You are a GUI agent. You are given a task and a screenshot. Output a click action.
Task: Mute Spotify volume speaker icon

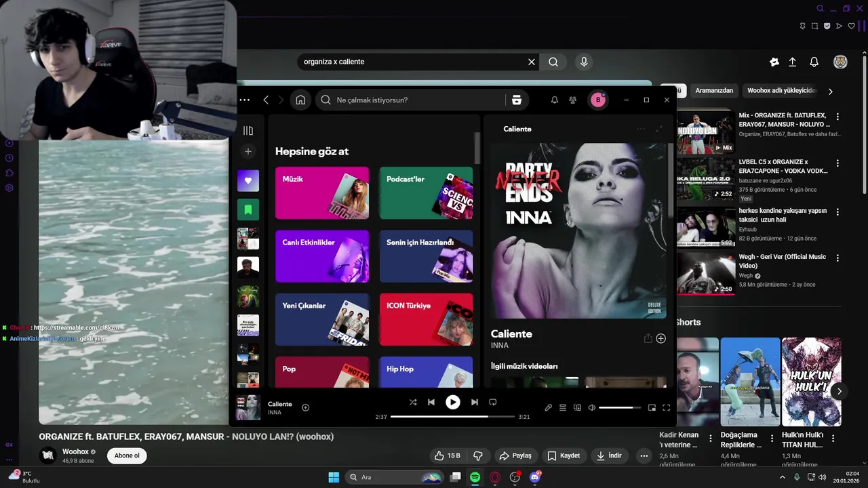(592, 407)
